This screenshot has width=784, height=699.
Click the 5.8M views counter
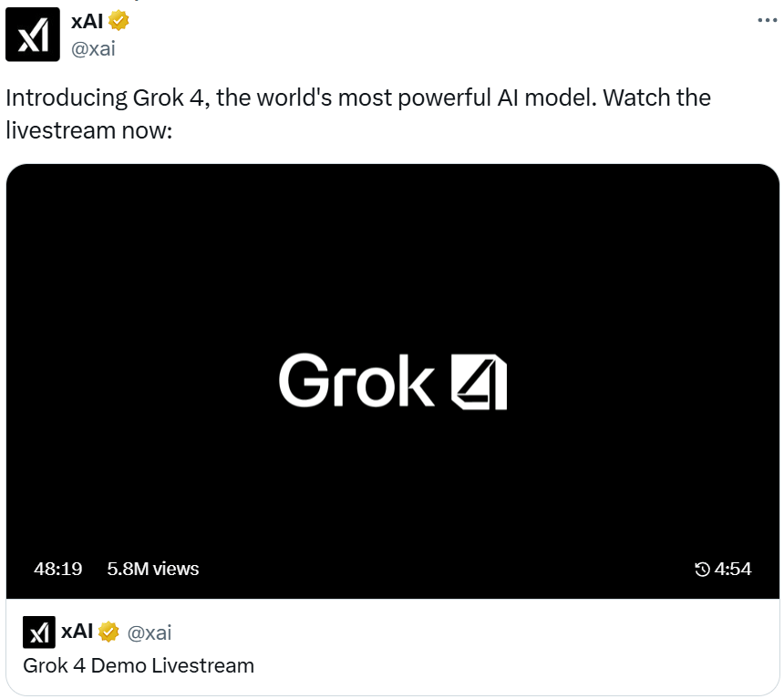tap(153, 569)
